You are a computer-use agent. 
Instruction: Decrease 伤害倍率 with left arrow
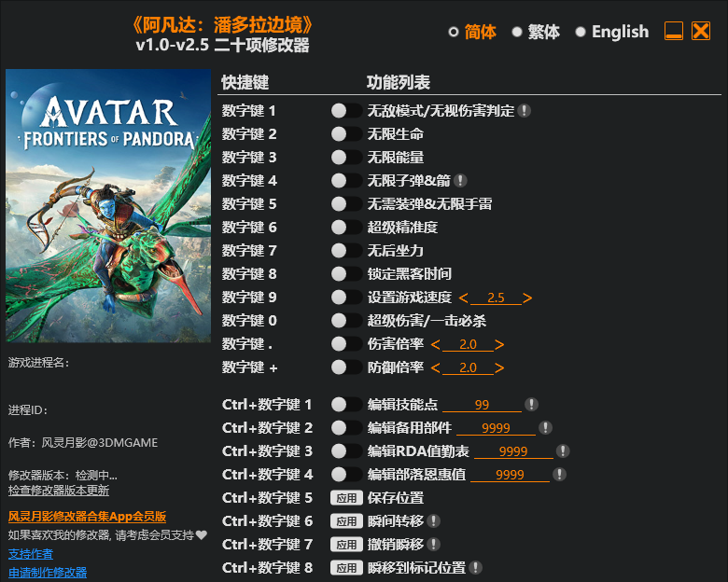(x=436, y=344)
